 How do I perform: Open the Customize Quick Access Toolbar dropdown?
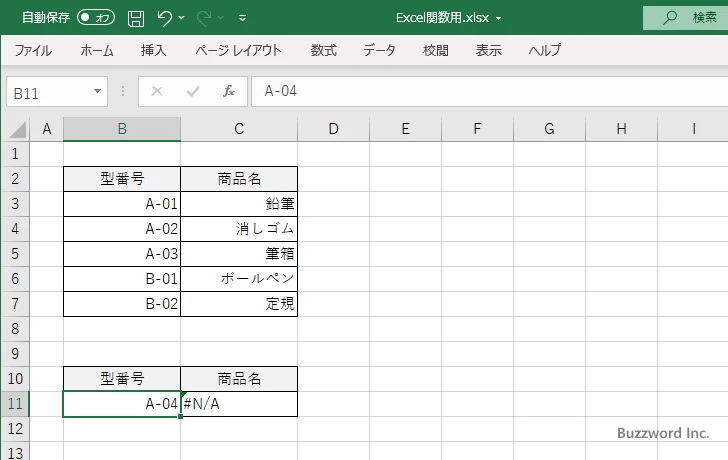[x=242, y=19]
